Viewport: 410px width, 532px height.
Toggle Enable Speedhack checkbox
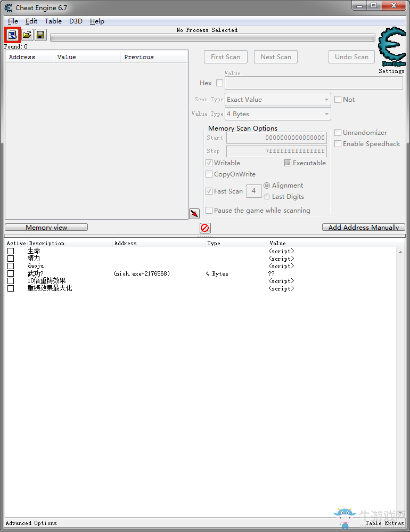coord(338,143)
